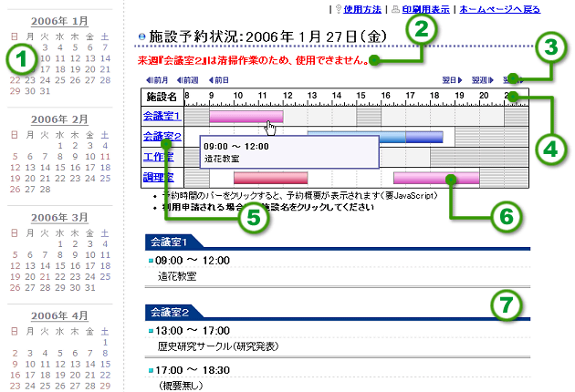Open 工作室 facility name link

coord(159,157)
